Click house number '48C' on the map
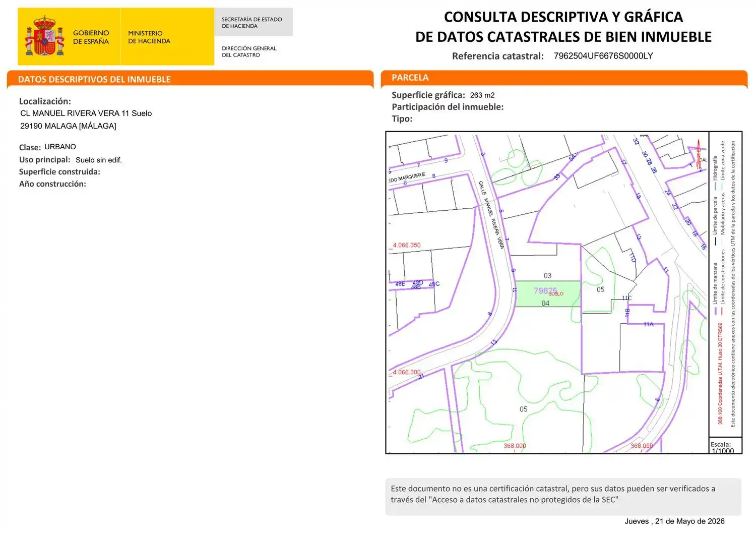 click(434, 284)
